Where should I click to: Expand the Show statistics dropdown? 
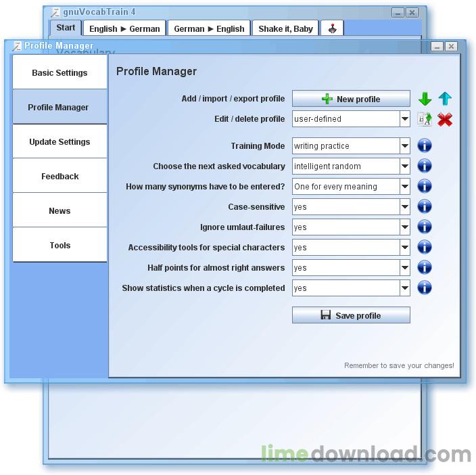tap(404, 288)
